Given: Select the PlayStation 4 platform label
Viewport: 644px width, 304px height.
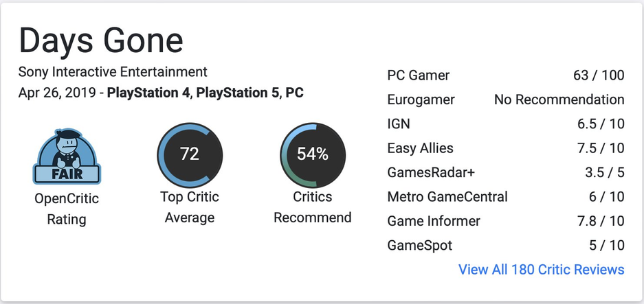Looking at the screenshot, I should [148, 92].
